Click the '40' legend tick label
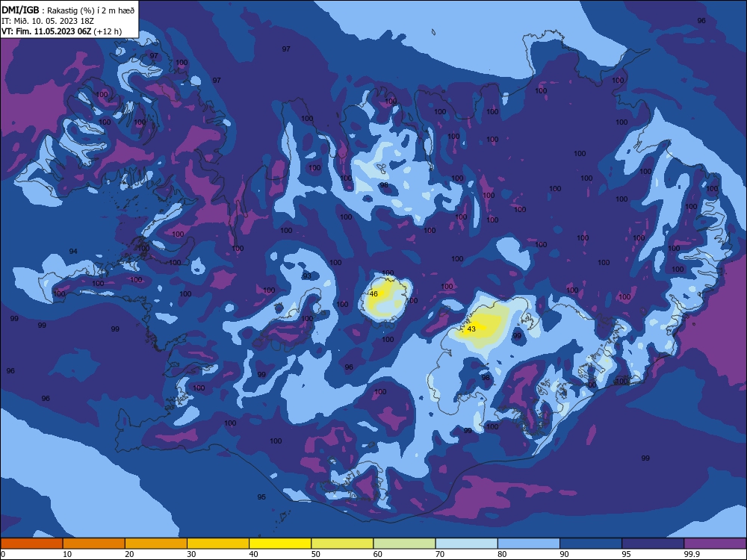Image resolution: width=747 pixels, height=560 pixels. (x=253, y=554)
